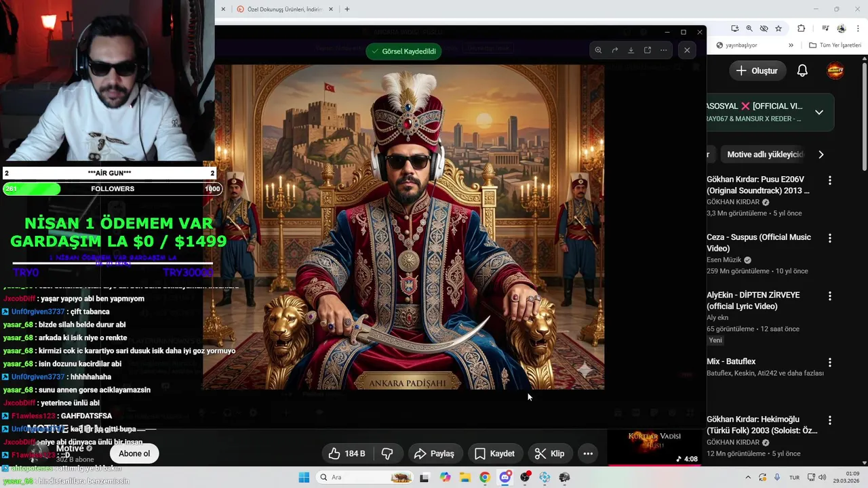
Task: Close Özel Dokunuş Ürünleri tab
Action: pyautogui.click(x=331, y=9)
